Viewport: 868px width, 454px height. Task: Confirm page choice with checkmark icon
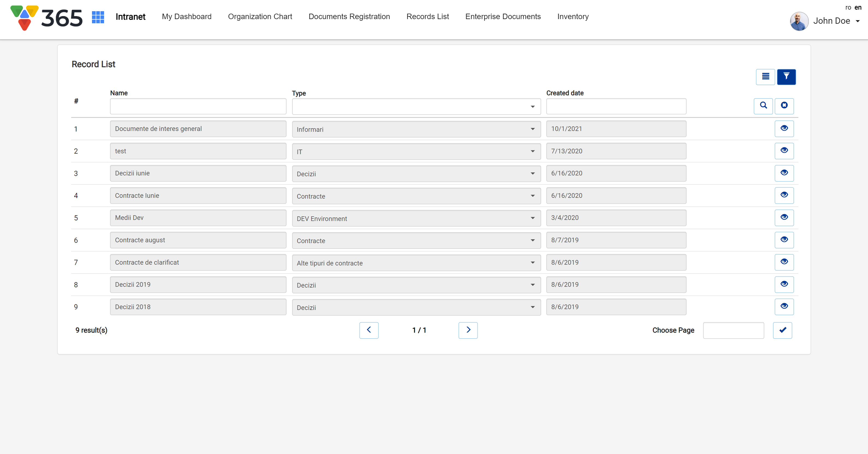782,330
